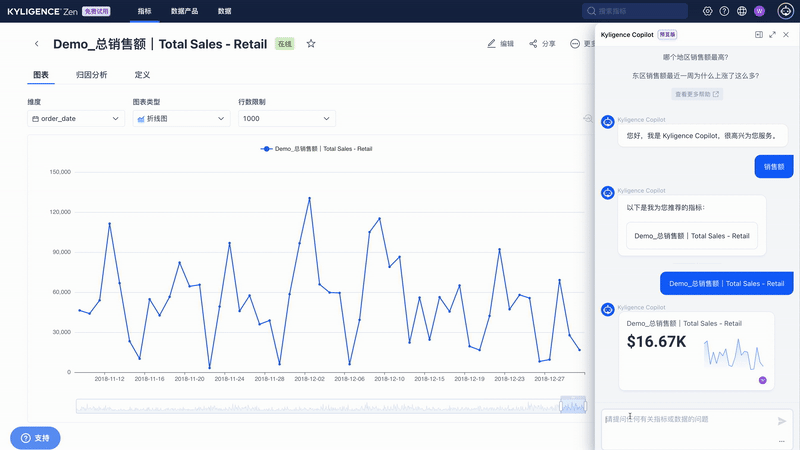Screen dimensions: 800x450
Task: Click the $16.67K metric result card
Action: 696,351
